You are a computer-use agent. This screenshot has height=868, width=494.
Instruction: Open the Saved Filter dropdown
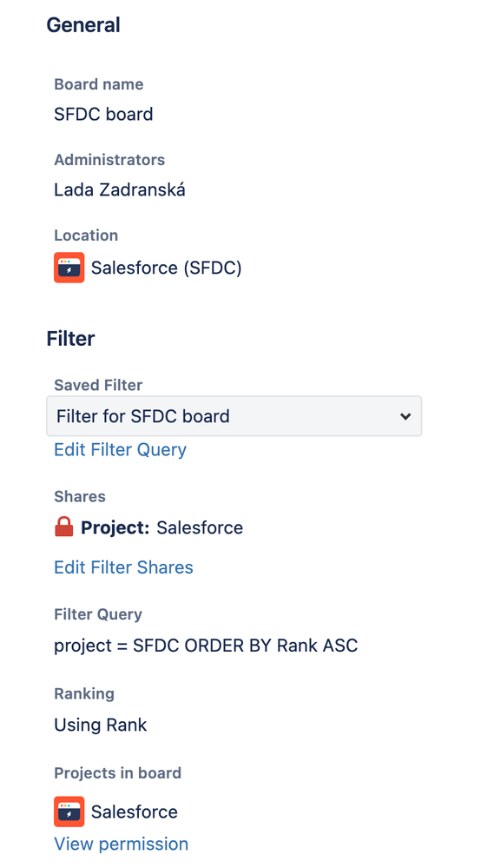coord(234,415)
